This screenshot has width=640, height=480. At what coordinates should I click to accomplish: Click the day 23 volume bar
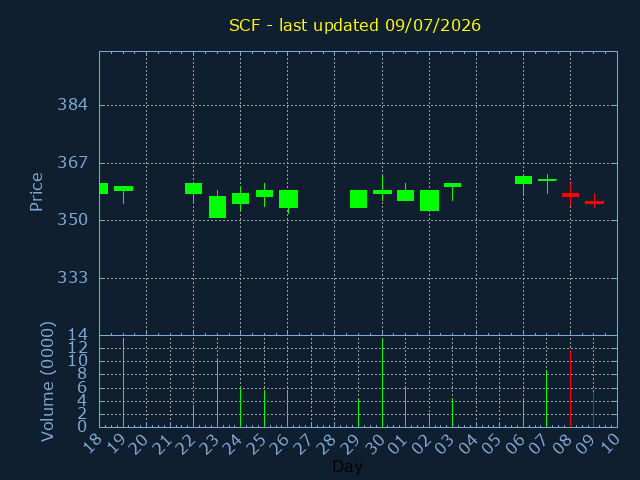click(x=218, y=393)
